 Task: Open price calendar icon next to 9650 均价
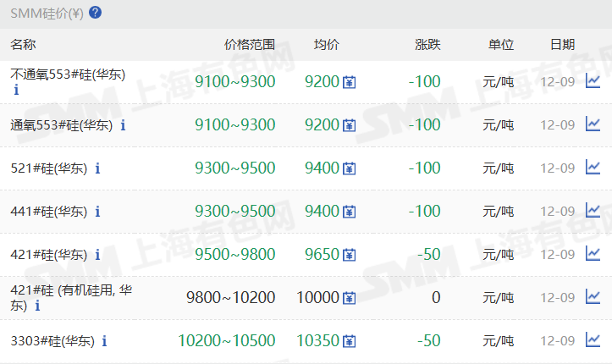tap(349, 255)
